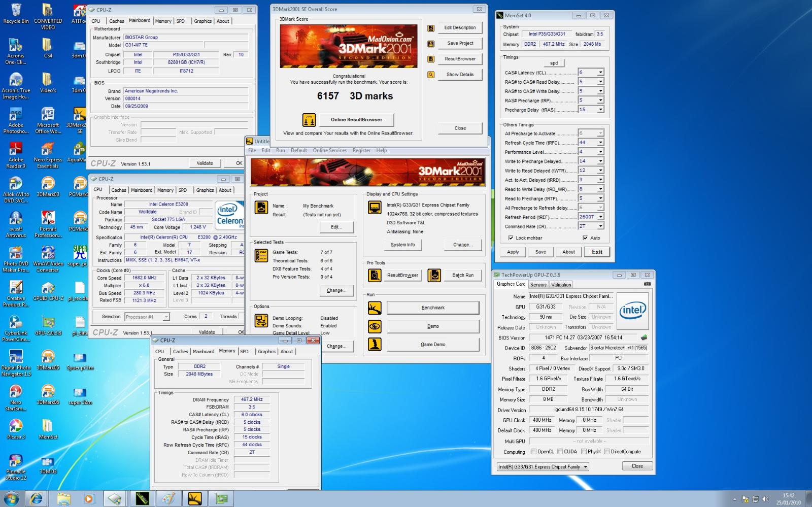Switch to Validation tab in GPU-Z
The width and height of the screenshot is (812, 507).
coord(561,285)
